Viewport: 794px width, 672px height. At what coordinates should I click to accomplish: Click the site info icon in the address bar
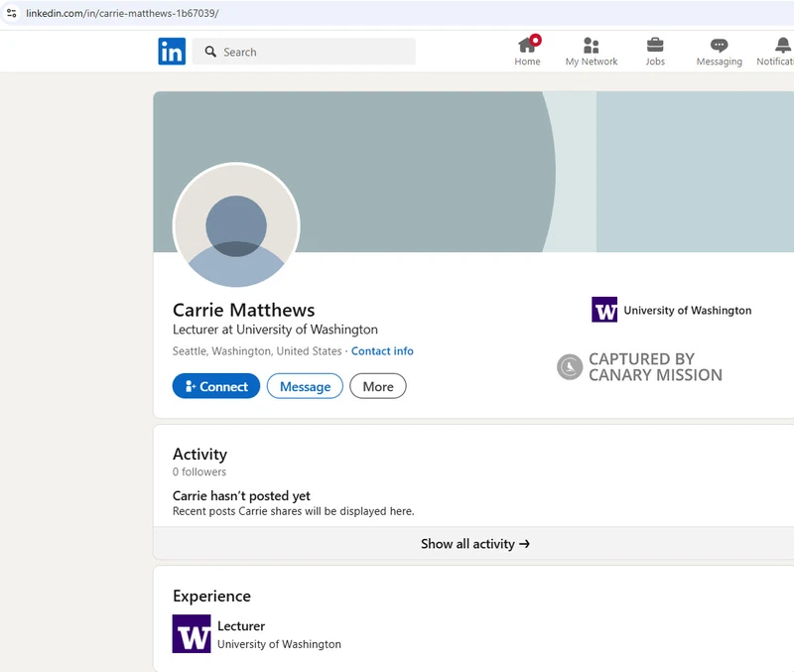pos(12,13)
